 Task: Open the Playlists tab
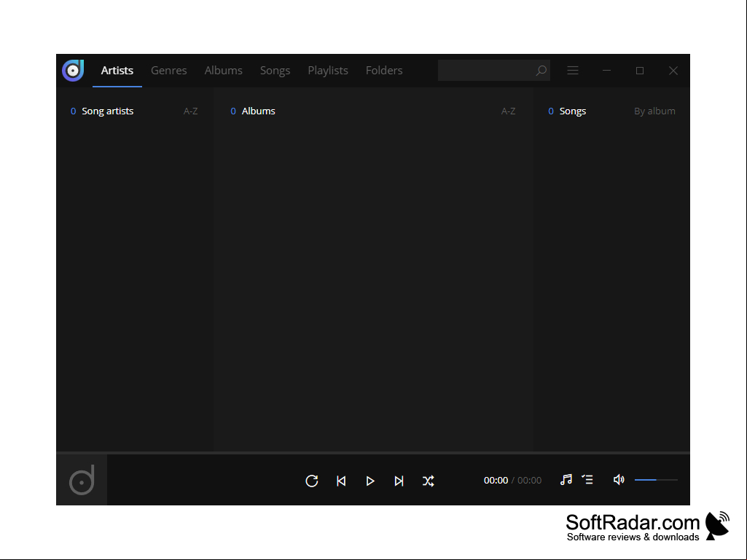click(328, 71)
